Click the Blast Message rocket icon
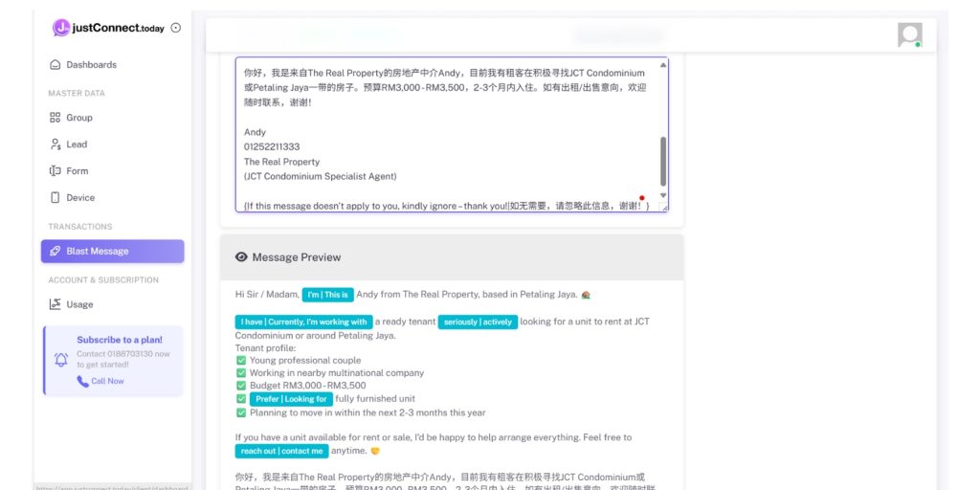This screenshot has height=490, width=980. pyautogui.click(x=55, y=252)
